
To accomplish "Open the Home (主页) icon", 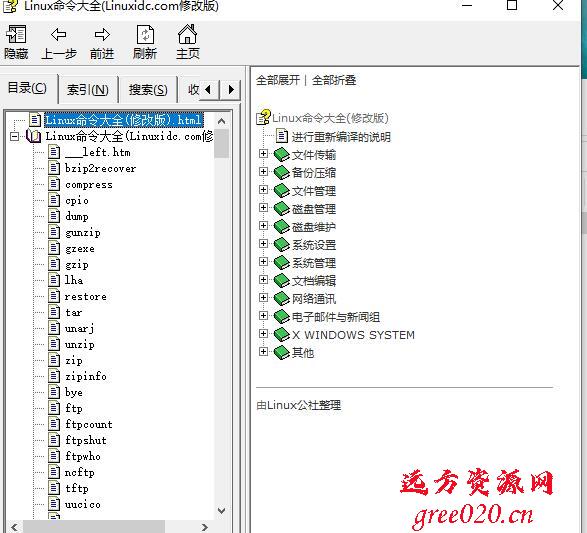I will 188,34.
